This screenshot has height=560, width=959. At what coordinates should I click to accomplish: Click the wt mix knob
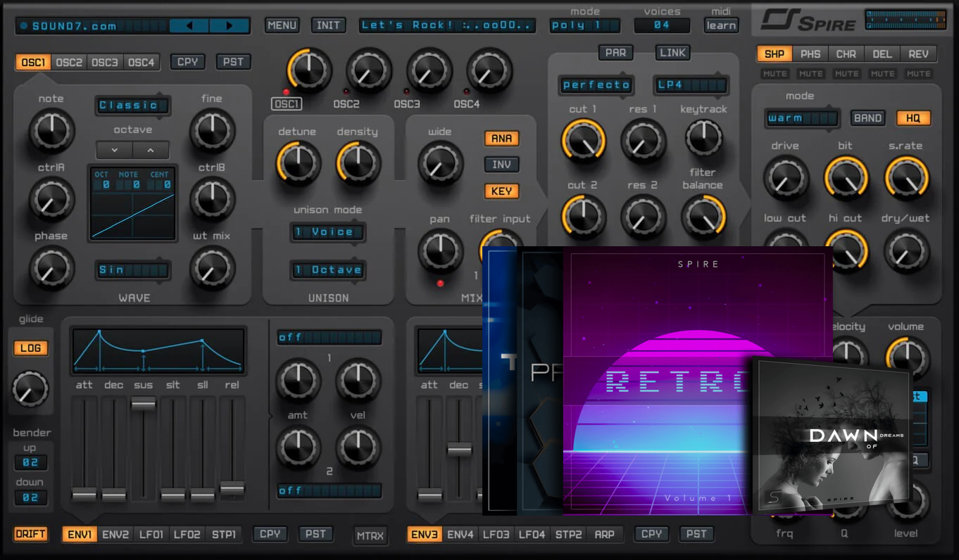tap(212, 268)
